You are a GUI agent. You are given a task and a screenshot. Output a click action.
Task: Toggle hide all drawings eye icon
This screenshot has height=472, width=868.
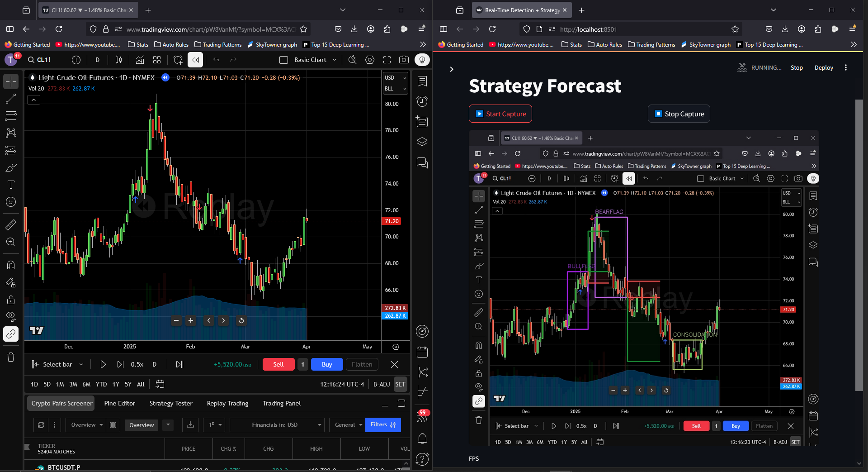11,316
